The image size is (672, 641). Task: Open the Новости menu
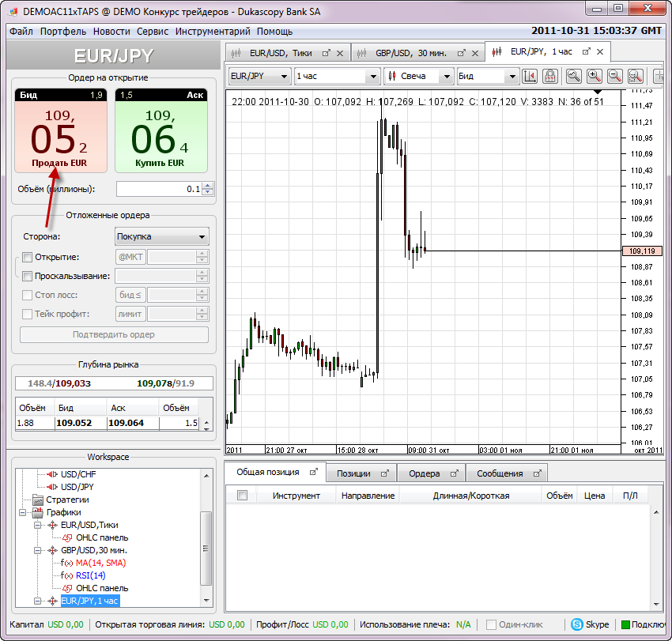coord(111,32)
